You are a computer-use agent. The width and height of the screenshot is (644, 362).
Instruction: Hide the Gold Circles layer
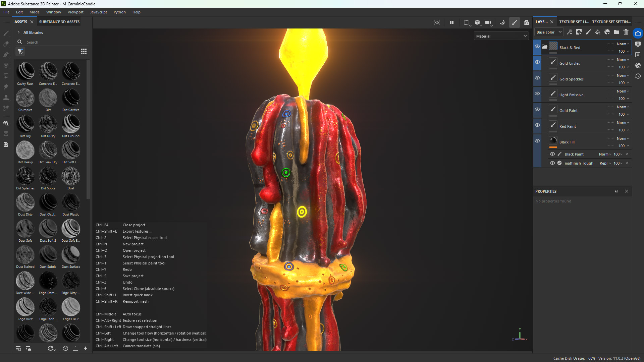pos(537,62)
